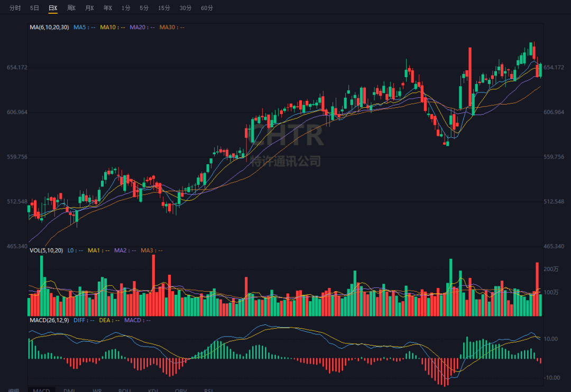Click the MA30 orange legend label
This screenshot has height=392, width=571.
pos(172,27)
